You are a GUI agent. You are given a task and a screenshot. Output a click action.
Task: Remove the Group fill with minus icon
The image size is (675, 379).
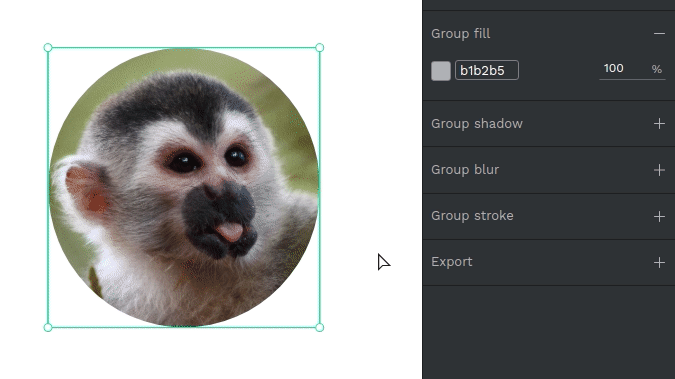pos(659,34)
